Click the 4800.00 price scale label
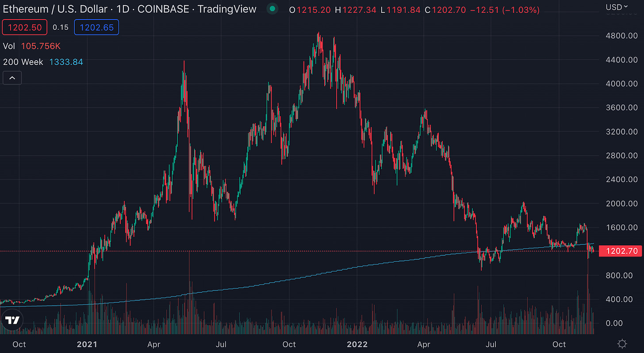Image resolution: width=644 pixels, height=353 pixels. pyautogui.click(x=622, y=35)
